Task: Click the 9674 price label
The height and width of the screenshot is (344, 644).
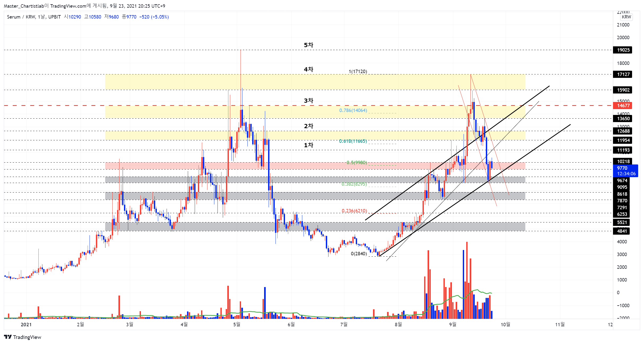Action: (x=621, y=181)
